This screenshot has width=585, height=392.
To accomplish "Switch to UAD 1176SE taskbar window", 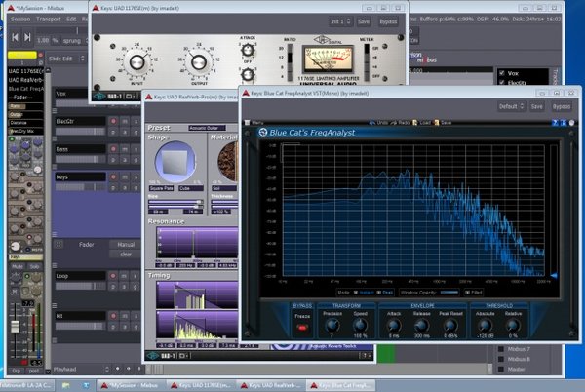I will click(200, 385).
